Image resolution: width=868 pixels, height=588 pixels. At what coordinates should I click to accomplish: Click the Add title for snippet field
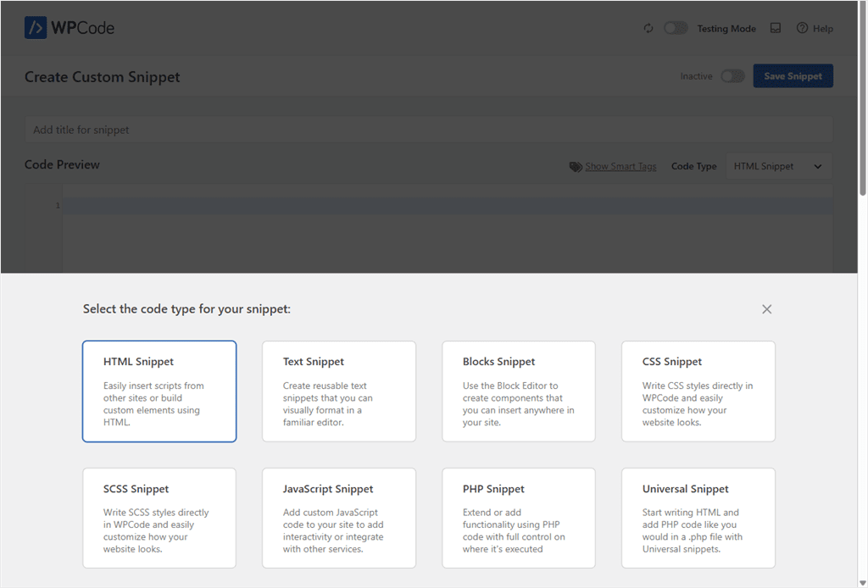pyautogui.click(x=428, y=130)
